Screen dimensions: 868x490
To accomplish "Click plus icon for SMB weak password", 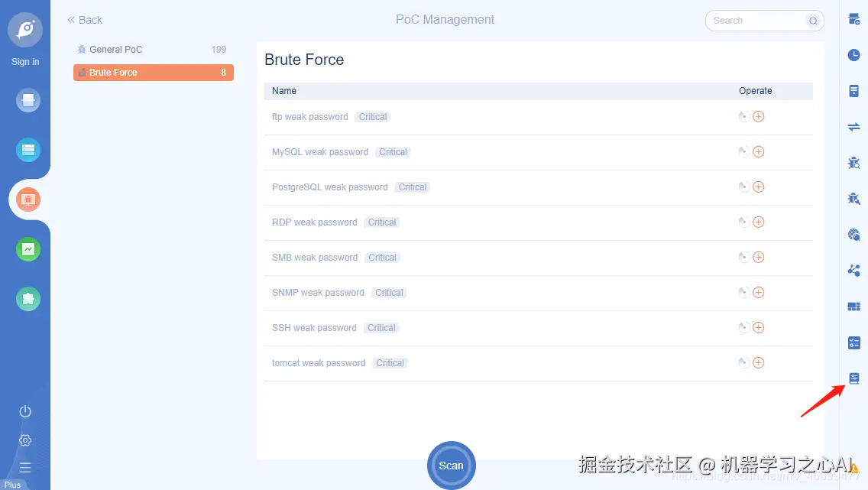I will coord(759,257).
